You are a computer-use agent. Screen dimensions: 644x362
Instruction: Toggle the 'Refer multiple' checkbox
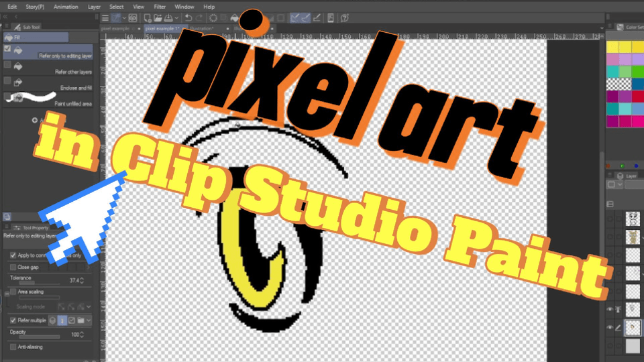[13, 320]
